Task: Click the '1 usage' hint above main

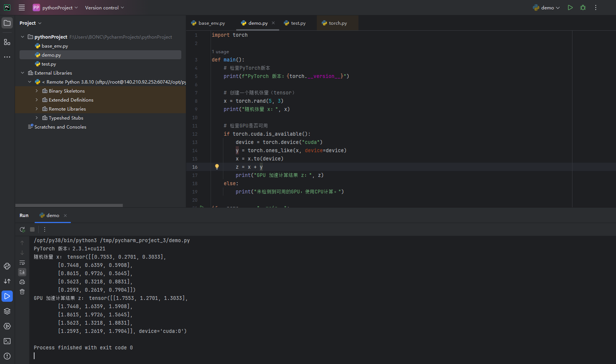Action: pyautogui.click(x=220, y=52)
